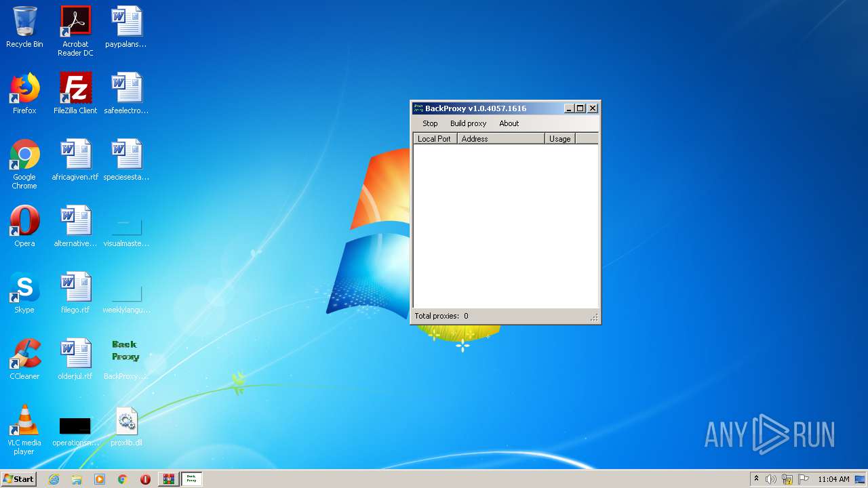Open Windows Explorer folder in taskbar

77,479
